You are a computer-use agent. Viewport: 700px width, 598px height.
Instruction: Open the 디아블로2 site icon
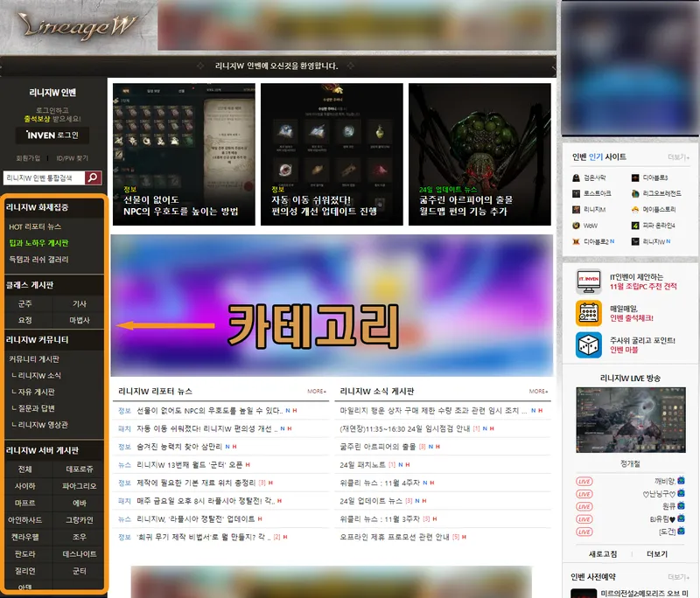click(x=576, y=241)
